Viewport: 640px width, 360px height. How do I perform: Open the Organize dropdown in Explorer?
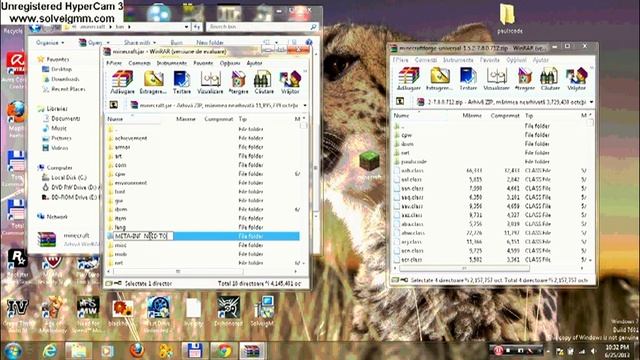click(50, 42)
